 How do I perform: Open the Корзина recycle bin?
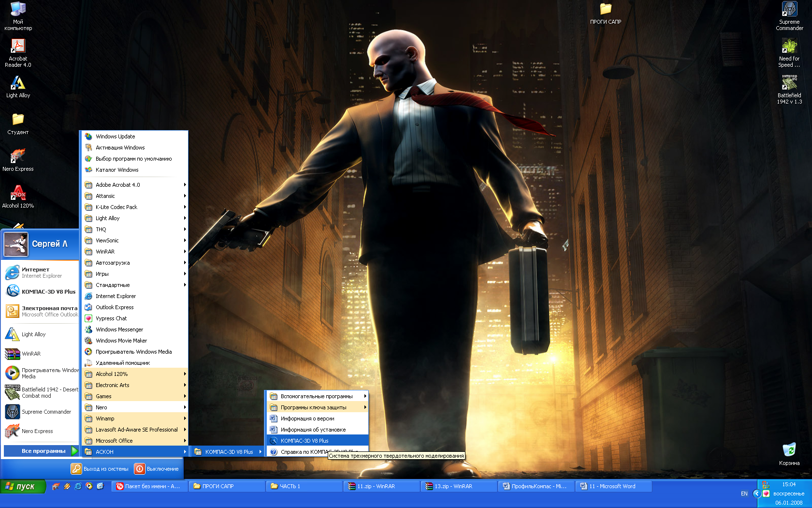tap(789, 454)
